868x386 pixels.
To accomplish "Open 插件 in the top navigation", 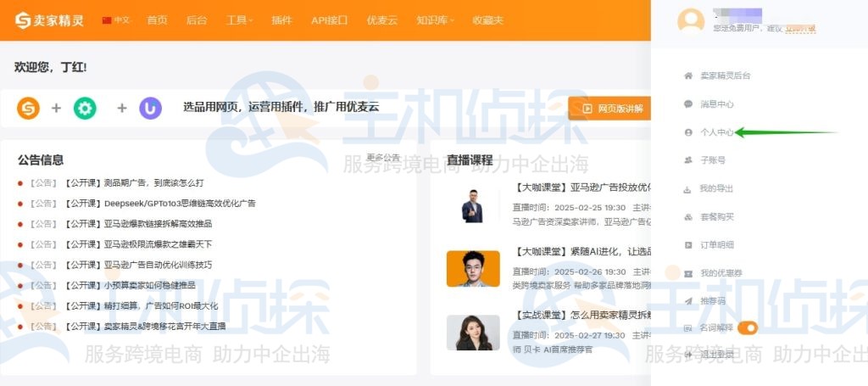I will pyautogui.click(x=281, y=20).
